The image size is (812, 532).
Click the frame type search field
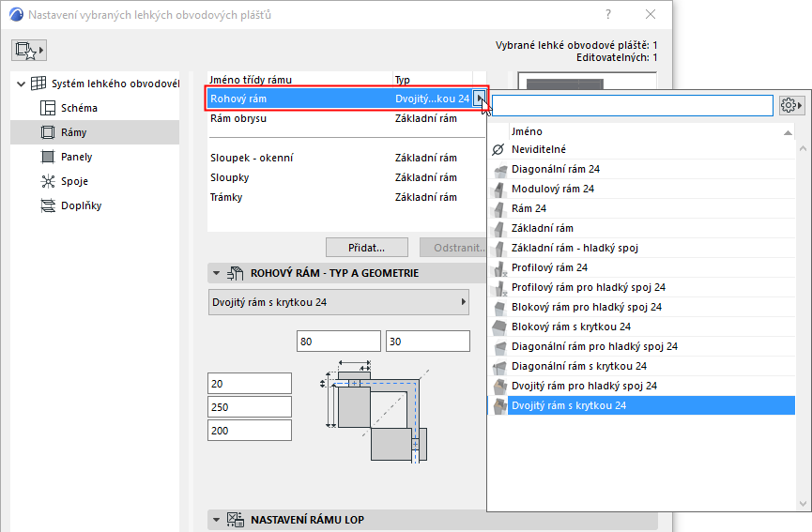pos(633,106)
